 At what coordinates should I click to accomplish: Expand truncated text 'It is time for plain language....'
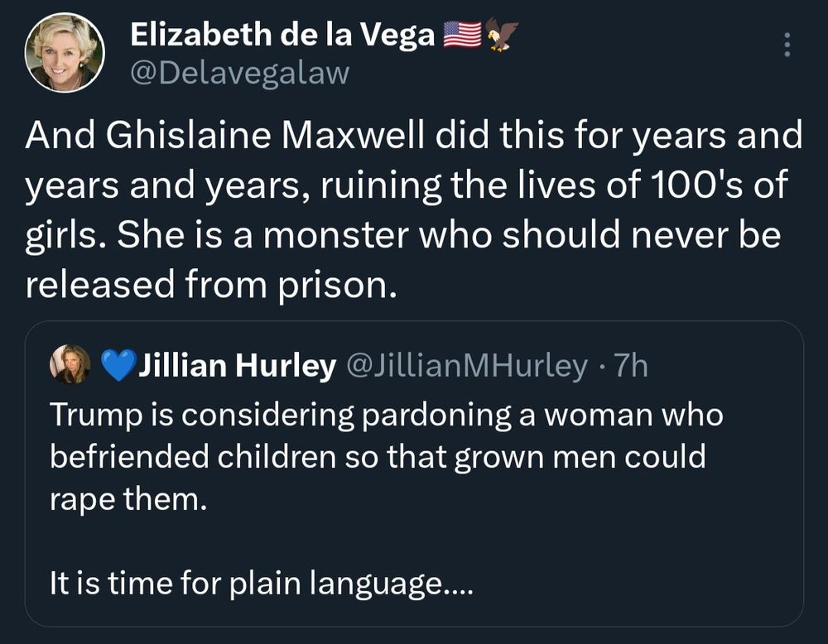pos(262,584)
